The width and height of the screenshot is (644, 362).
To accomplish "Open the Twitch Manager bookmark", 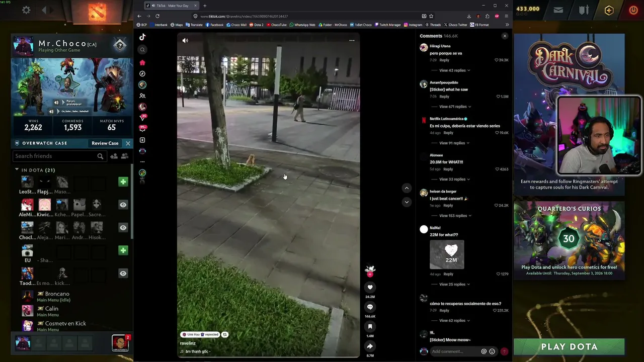I will pyautogui.click(x=388, y=25).
